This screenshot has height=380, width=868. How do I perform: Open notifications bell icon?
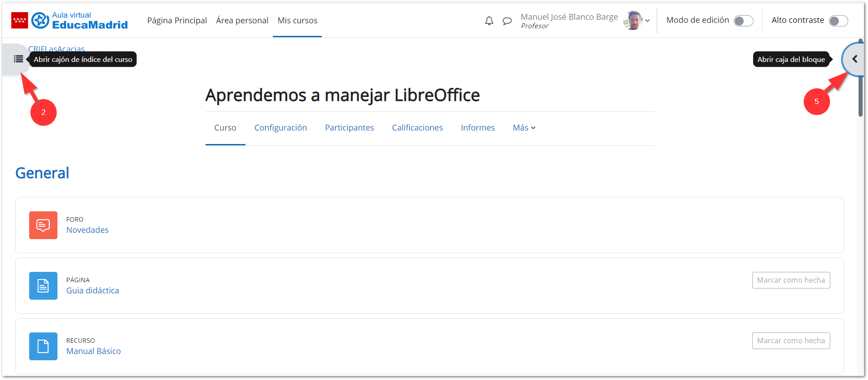[489, 21]
